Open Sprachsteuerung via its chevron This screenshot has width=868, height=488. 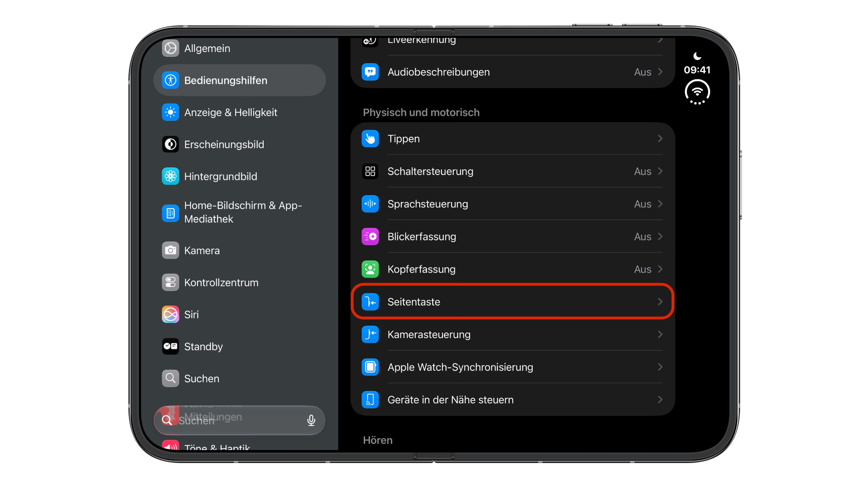pos(660,204)
